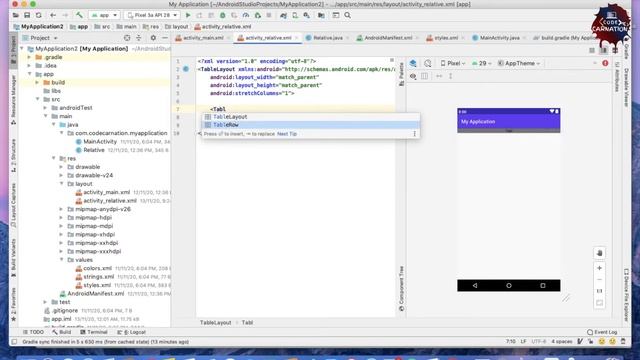
Task: Click the Design Surface layers icon
Action: pyautogui.click(x=413, y=63)
